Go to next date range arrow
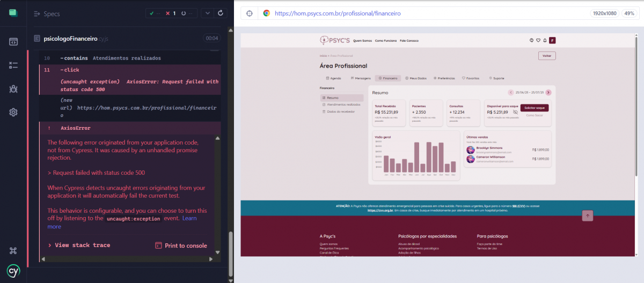Screen dimensions: 644x283 click(548, 93)
